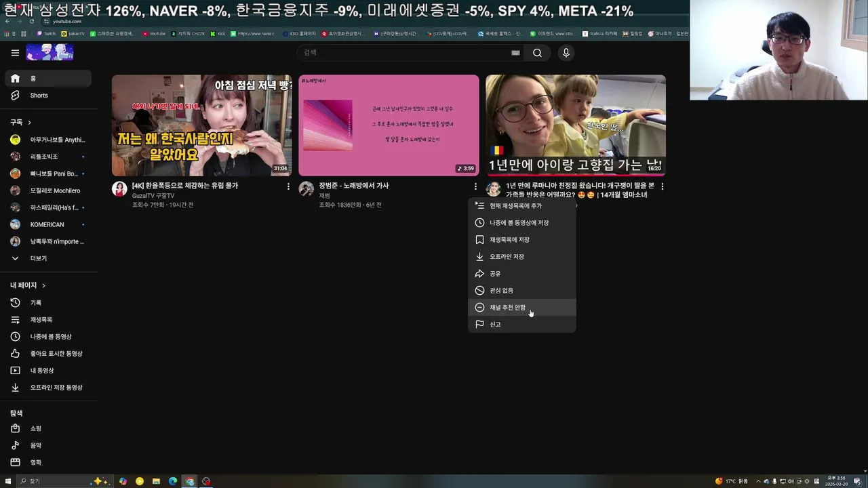
Task: Open 나중에 볼 동영상 in sidebar
Action: (x=47, y=337)
